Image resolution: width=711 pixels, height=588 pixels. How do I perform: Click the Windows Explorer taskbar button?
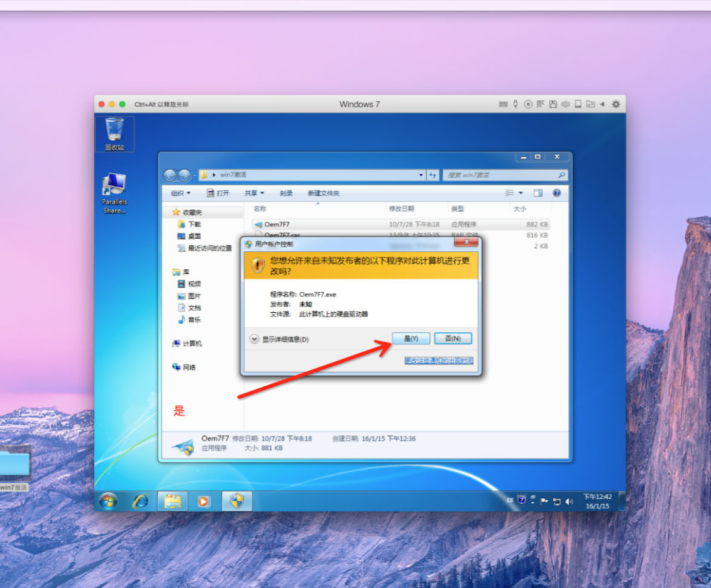172,501
